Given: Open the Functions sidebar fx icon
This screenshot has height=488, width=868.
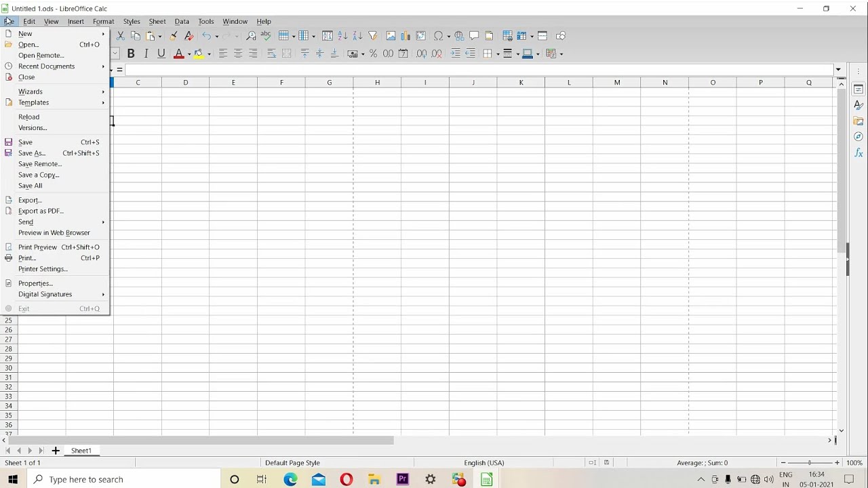Looking at the screenshot, I should [859, 153].
